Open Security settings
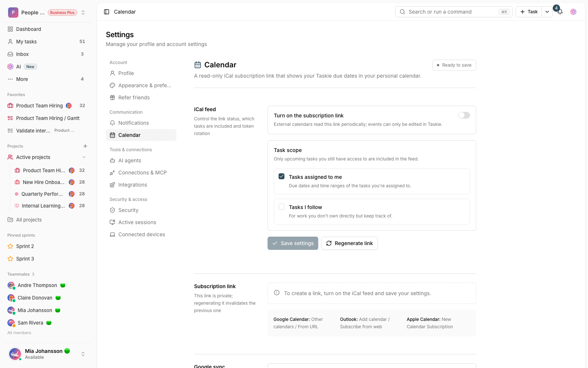588x368 pixels. [141, 210]
